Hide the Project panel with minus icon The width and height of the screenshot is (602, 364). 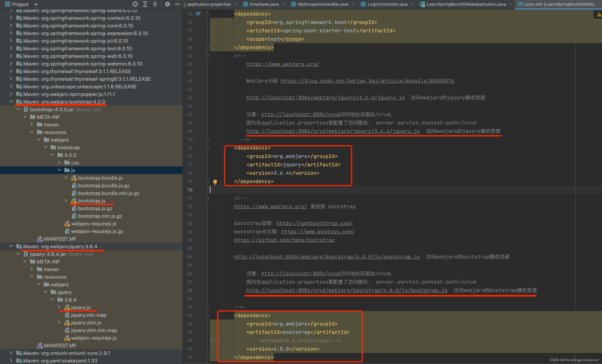[x=178, y=4]
